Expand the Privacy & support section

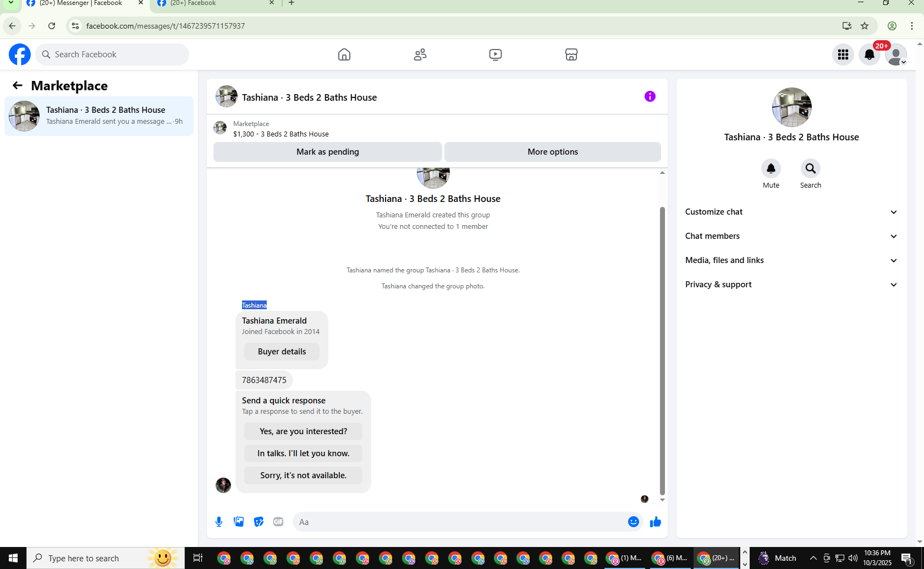point(791,284)
